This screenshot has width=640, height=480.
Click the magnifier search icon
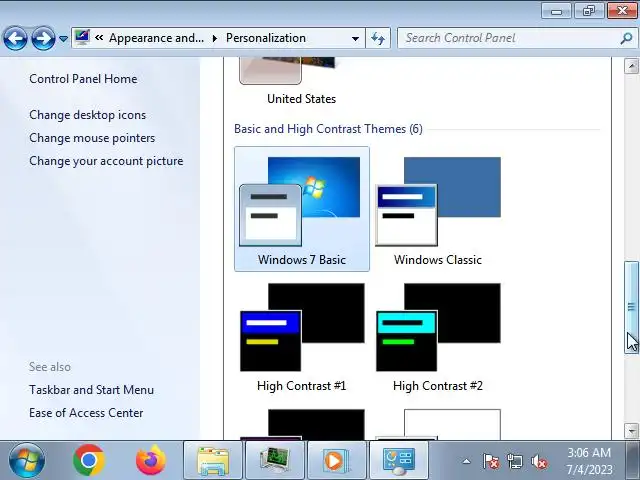coord(626,38)
